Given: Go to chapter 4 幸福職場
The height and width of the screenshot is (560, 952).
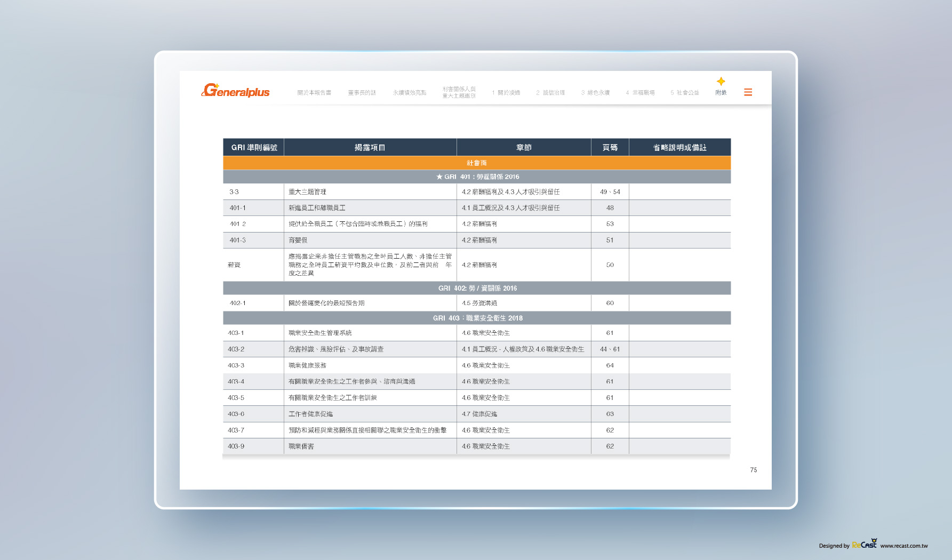Looking at the screenshot, I should (x=640, y=93).
